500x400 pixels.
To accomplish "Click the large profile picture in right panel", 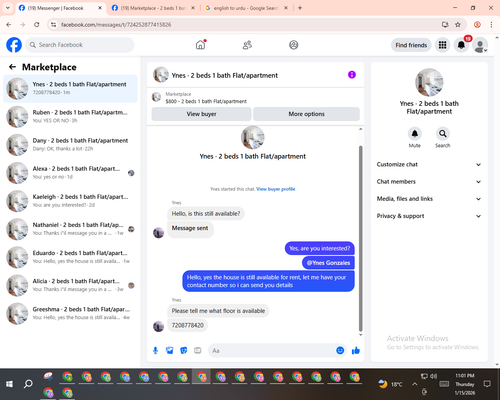I will pos(429,82).
